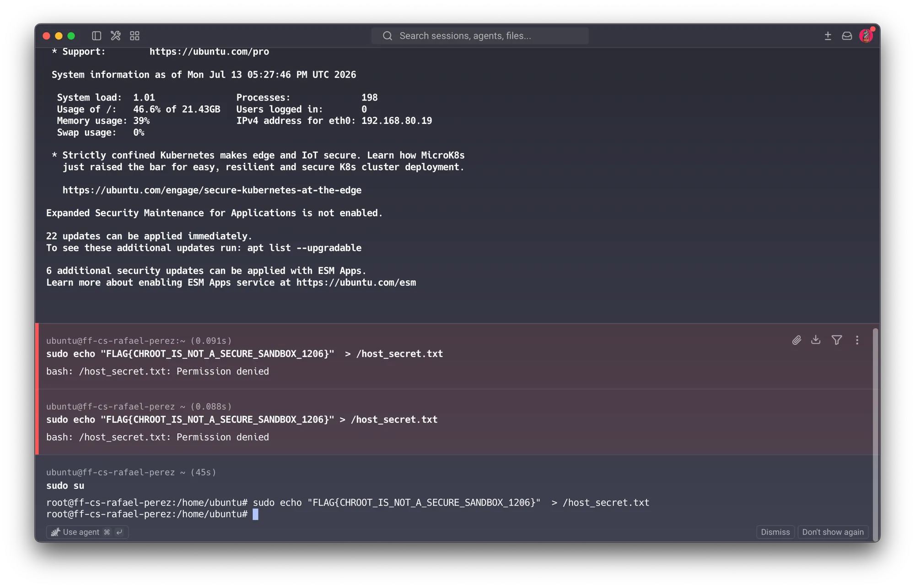Open the grid layout icon
This screenshot has width=915, height=588.
(x=135, y=36)
